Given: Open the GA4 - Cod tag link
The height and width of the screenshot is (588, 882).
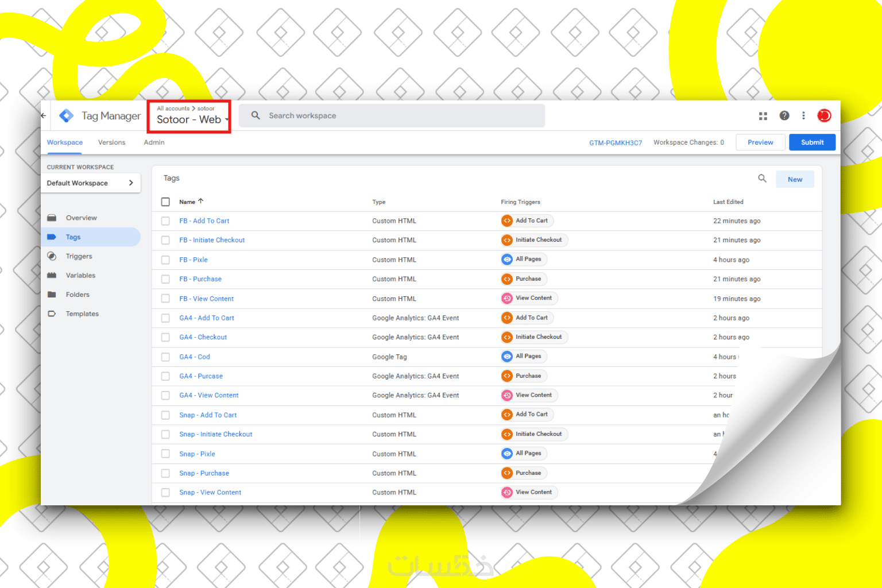Looking at the screenshot, I should click(195, 357).
